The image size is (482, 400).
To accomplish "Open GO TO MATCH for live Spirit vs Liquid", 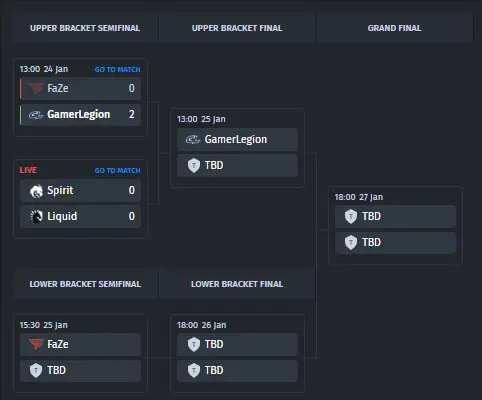I will click(117, 170).
